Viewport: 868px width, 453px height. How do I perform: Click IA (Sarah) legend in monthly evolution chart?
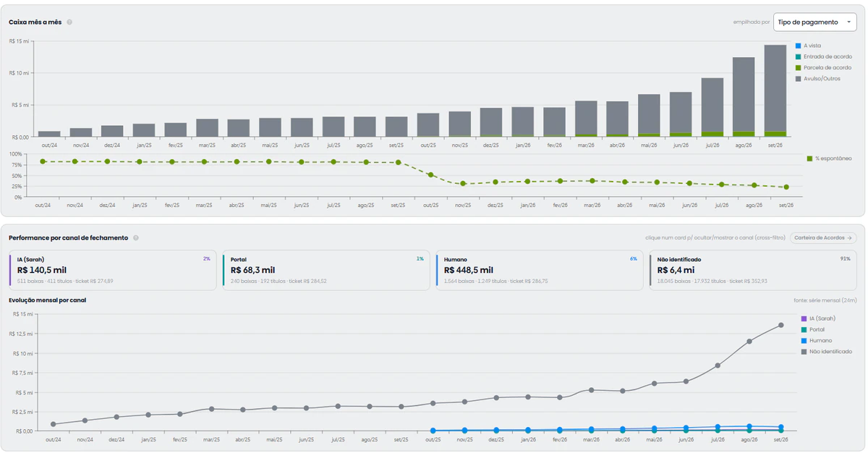[x=819, y=318]
